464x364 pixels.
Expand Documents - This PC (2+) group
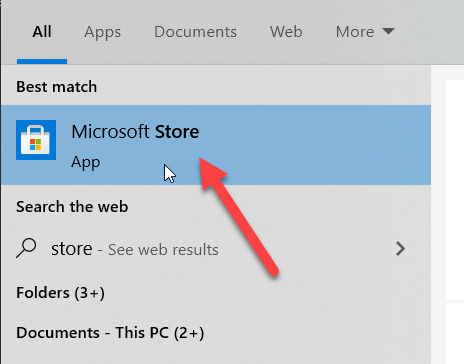110,333
